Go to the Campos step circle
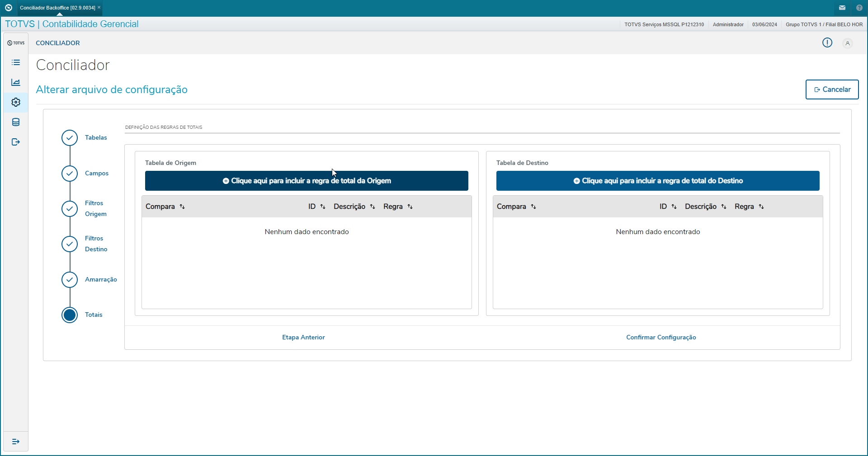868x456 pixels. pos(70,173)
